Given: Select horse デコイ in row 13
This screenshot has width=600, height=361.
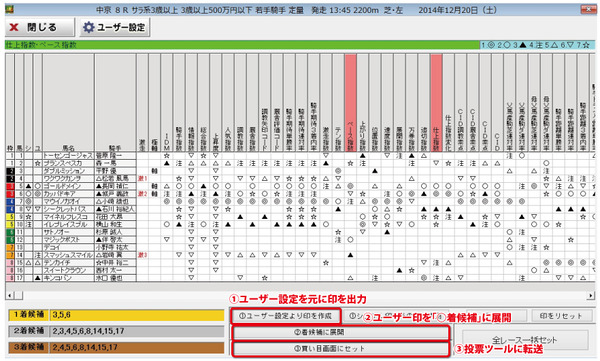Looking at the screenshot, I should pyautogui.click(x=68, y=247).
